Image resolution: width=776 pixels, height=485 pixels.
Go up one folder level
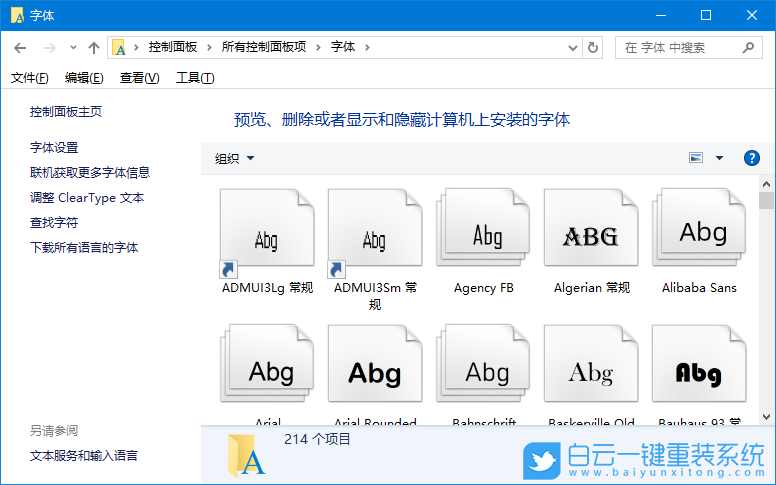[x=94, y=48]
